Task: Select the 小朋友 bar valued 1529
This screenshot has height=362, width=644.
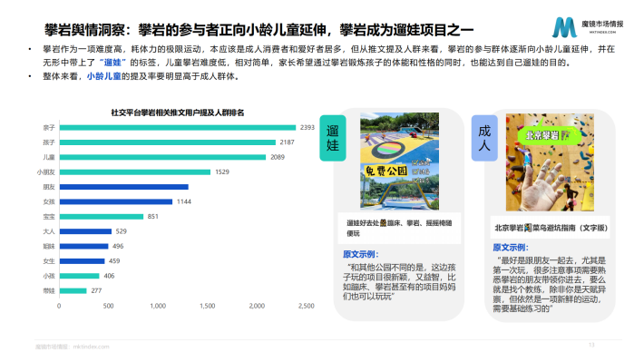Action: (x=135, y=171)
